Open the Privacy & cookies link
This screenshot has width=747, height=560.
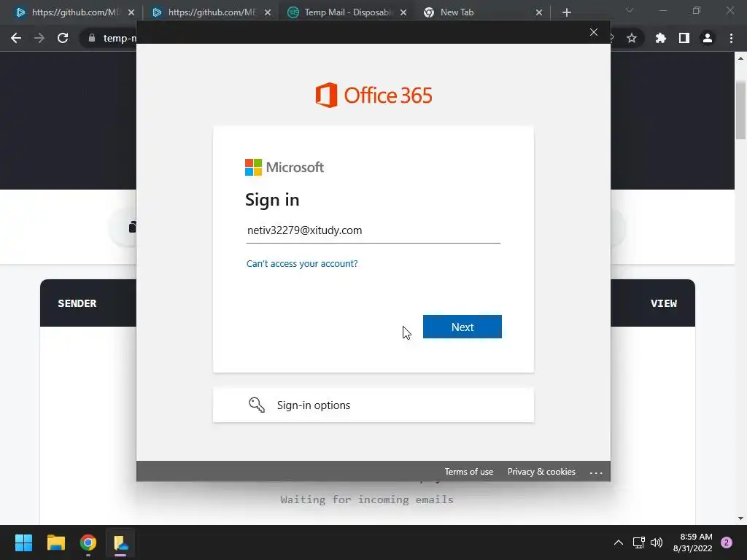pyautogui.click(x=541, y=472)
